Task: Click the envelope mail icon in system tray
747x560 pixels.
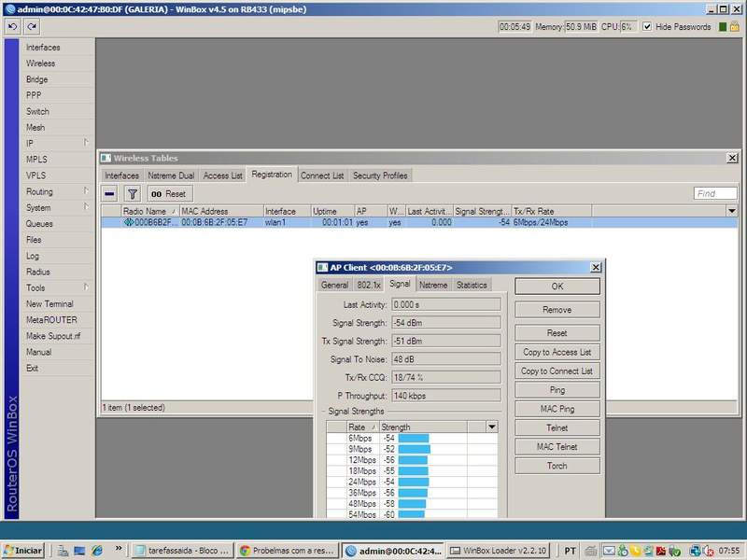Action: (609, 551)
